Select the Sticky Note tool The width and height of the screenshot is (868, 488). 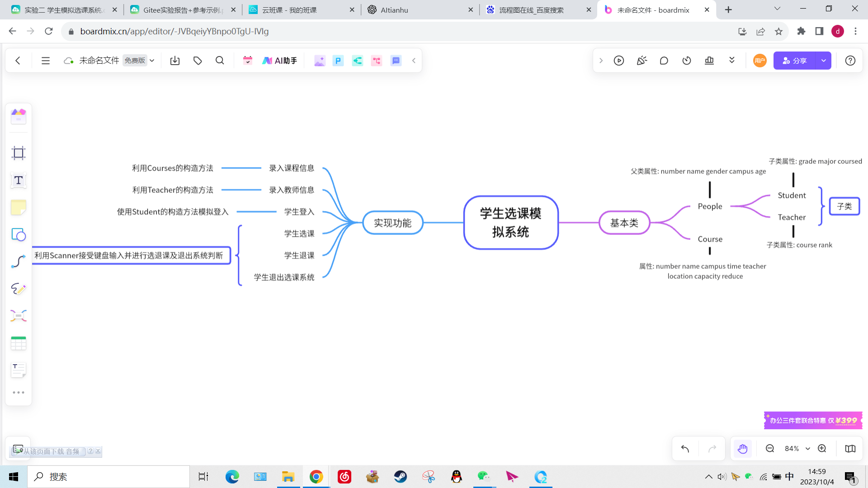[18, 207]
